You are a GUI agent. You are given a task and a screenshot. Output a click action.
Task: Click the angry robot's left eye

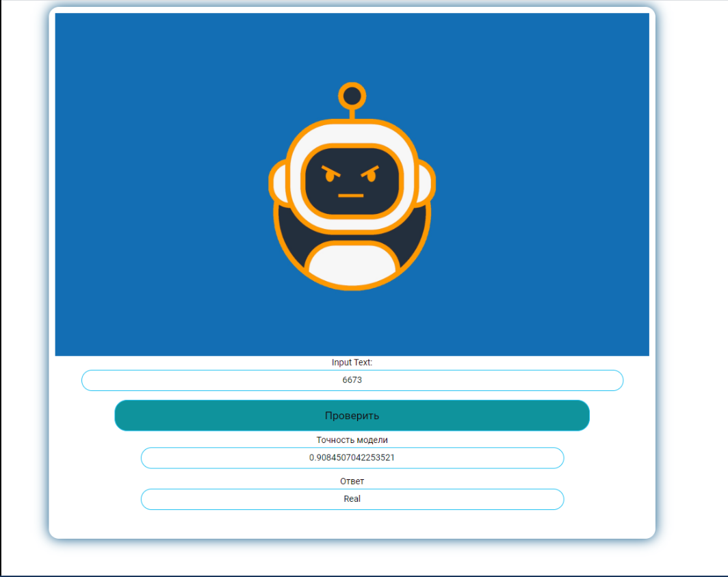331,176
